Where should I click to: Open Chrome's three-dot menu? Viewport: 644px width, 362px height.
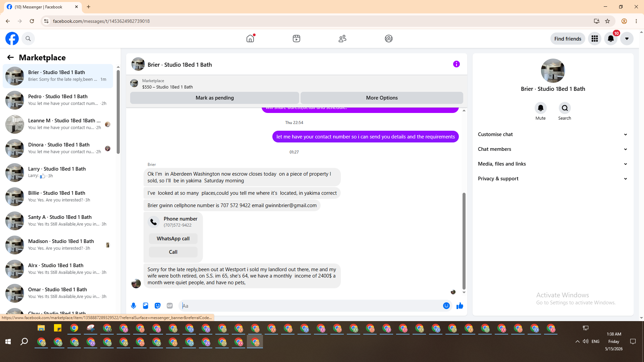636,21
